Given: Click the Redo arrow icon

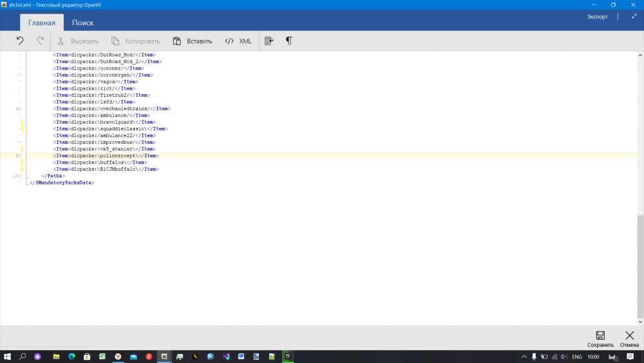Looking at the screenshot, I should coord(40,41).
